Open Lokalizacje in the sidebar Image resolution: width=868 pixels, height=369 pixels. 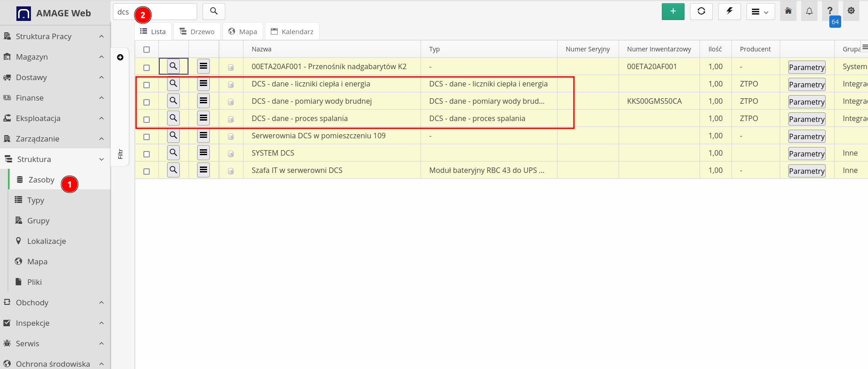coord(46,241)
